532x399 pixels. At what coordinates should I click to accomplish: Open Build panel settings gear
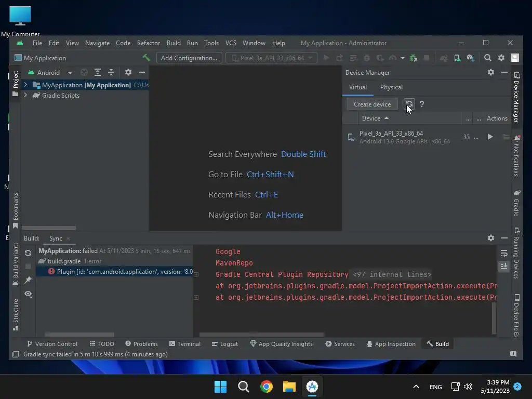click(490, 238)
